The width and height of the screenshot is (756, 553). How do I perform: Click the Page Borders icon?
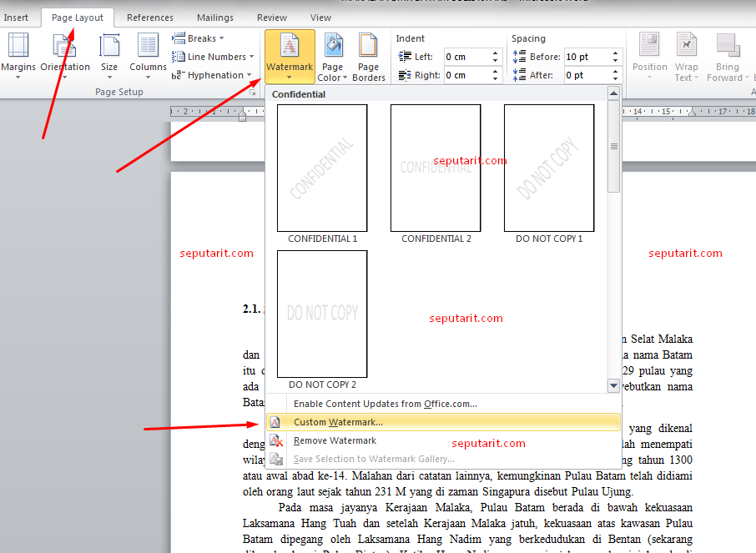click(369, 46)
